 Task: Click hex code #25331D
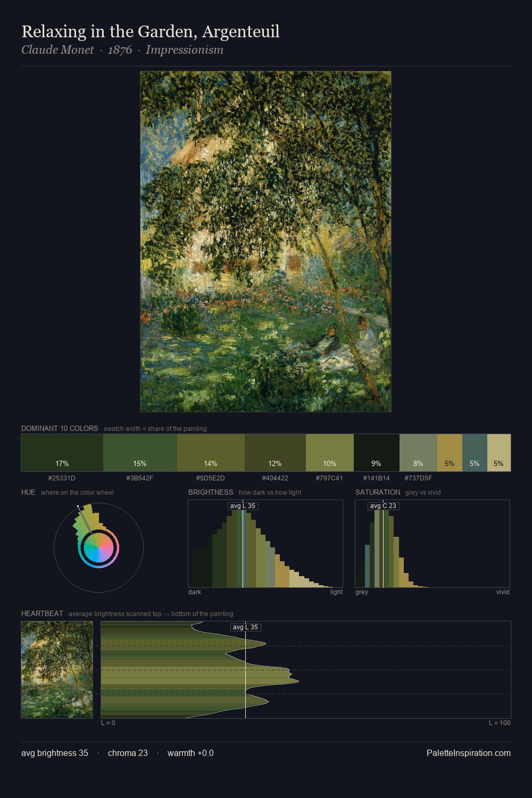(62, 478)
